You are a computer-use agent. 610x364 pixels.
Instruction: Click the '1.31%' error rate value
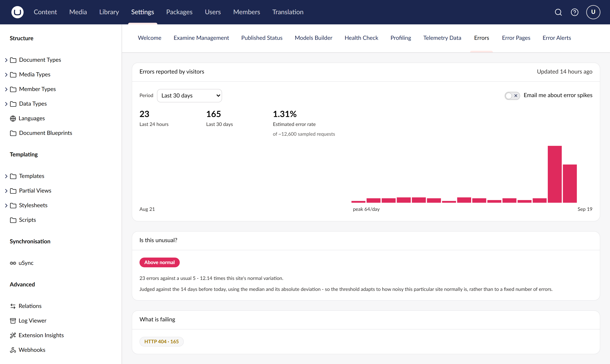click(285, 114)
